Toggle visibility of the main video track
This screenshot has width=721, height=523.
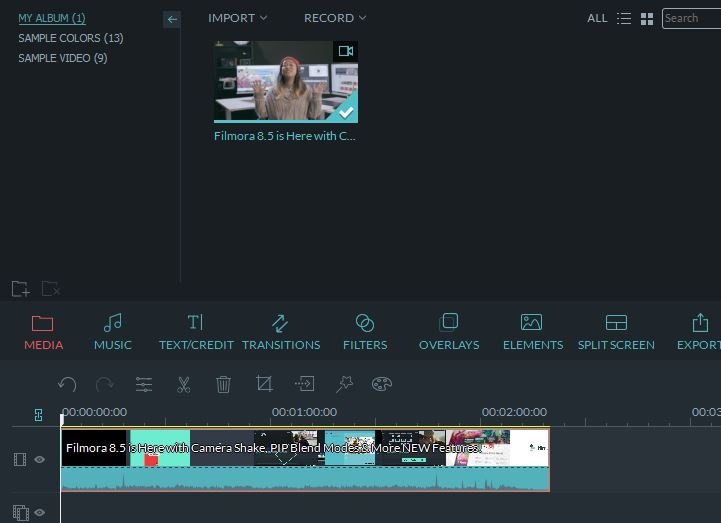(40, 459)
